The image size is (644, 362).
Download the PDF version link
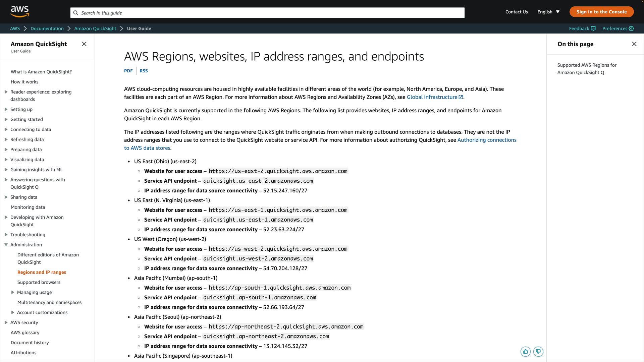(128, 71)
